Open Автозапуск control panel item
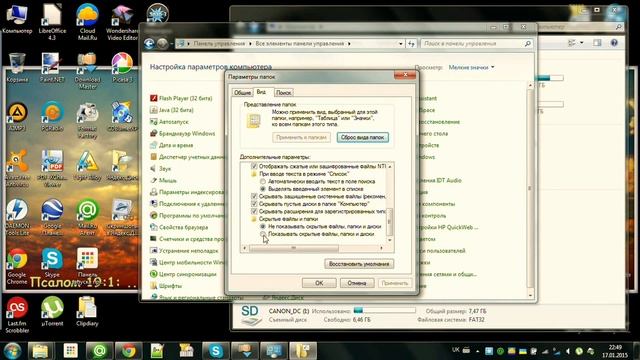Viewport: 640px width, 360px height. (x=169, y=122)
